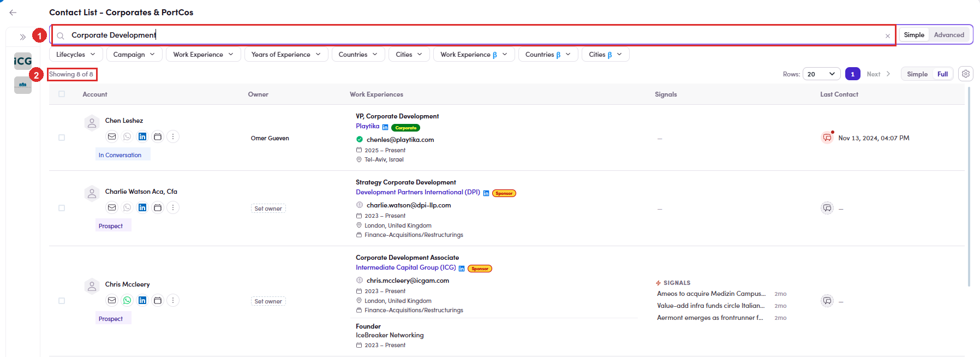Open the Playtika company link
Viewport: 980px width, 357px height.
[368, 126]
